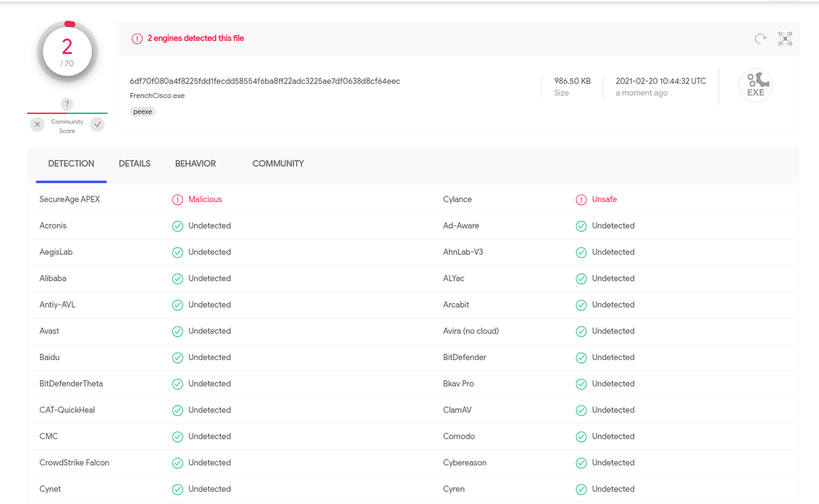Click the Unsafe result for Cylance

(605, 200)
